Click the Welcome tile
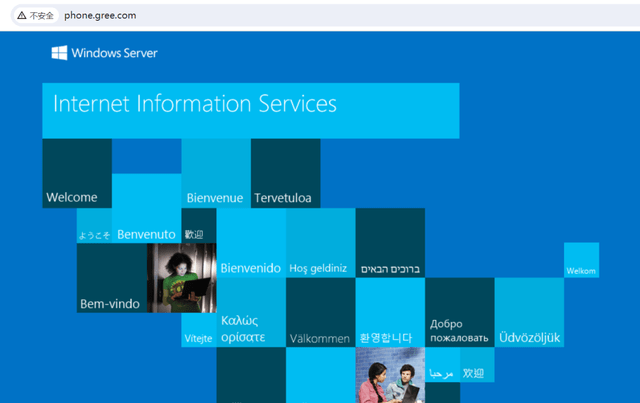 [77, 173]
